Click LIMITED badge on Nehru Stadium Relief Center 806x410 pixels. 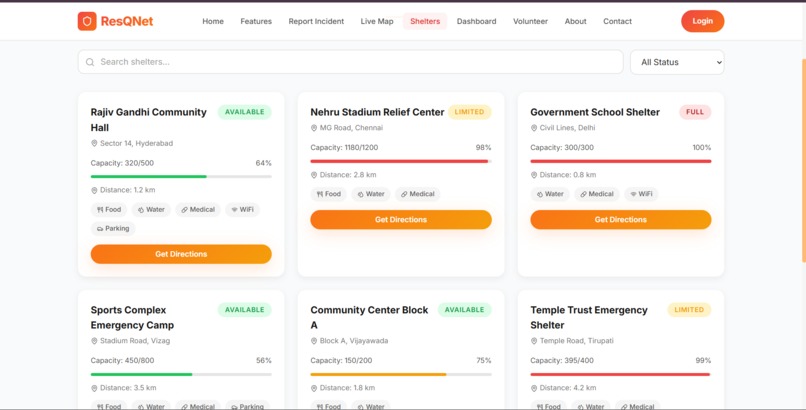[x=469, y=112]
